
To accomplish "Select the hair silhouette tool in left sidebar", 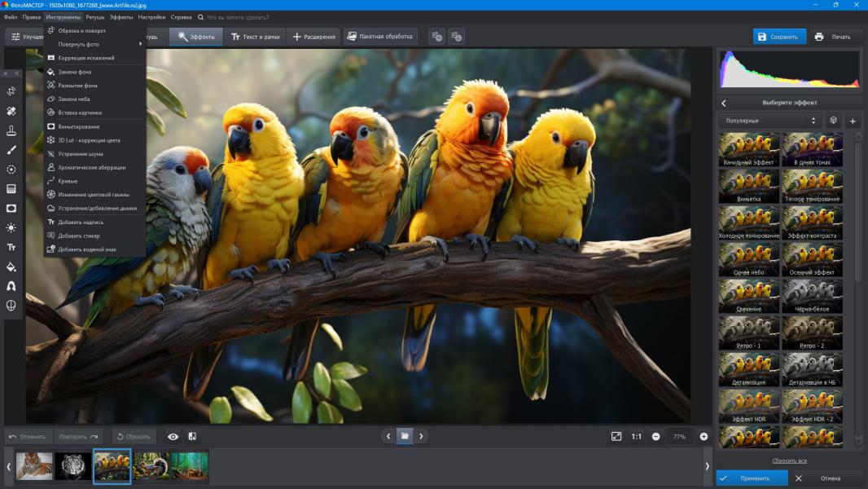I will point(11,286).
